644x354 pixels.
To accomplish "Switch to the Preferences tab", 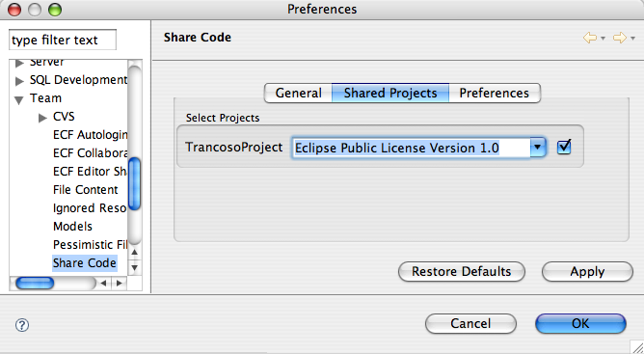I will click(x=495, y=93).
